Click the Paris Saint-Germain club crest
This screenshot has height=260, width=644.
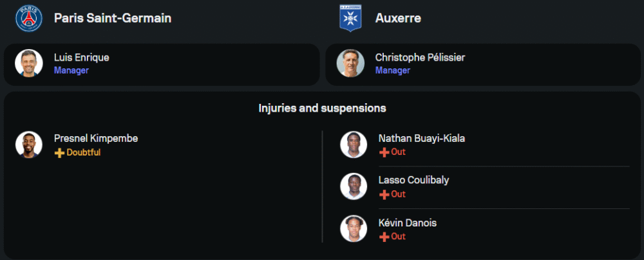[x=29, y=18]
